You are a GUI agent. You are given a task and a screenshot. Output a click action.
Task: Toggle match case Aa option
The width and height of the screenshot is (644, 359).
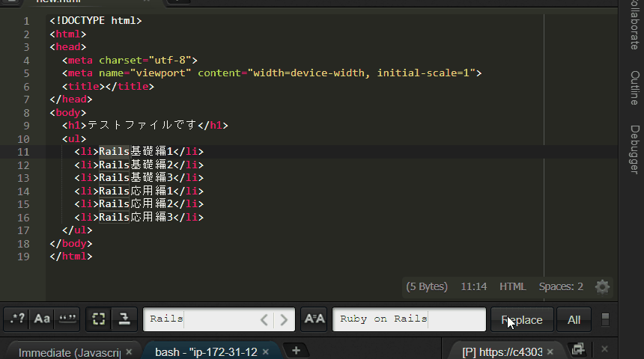[42, 319]
